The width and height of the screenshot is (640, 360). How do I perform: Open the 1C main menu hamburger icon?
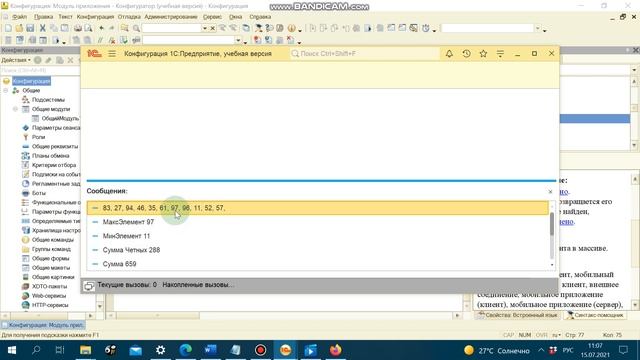[x=112, y=53]
